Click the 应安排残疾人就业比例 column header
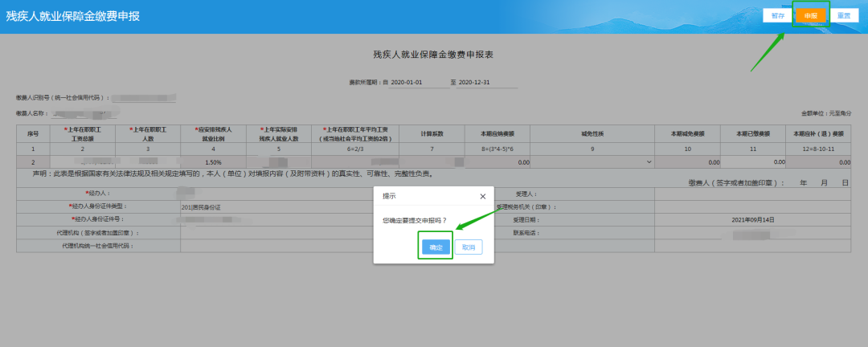This screenshot has width=868, height=347. (213, 134)
